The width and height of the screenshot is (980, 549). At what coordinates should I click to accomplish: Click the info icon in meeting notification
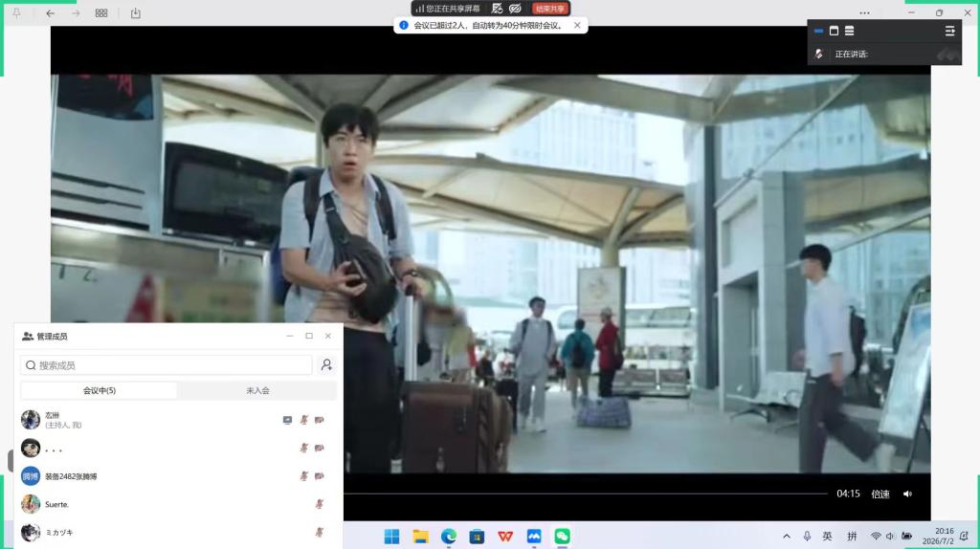click(404, 25)
